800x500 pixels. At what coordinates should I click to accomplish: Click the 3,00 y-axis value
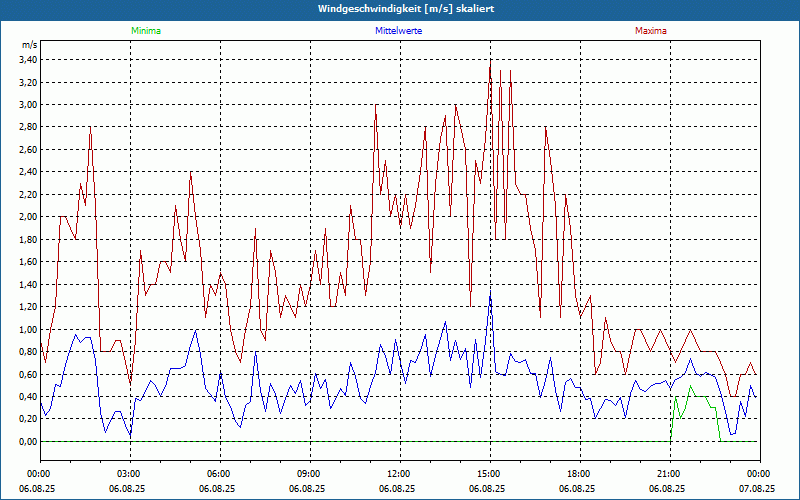point(28,105)
